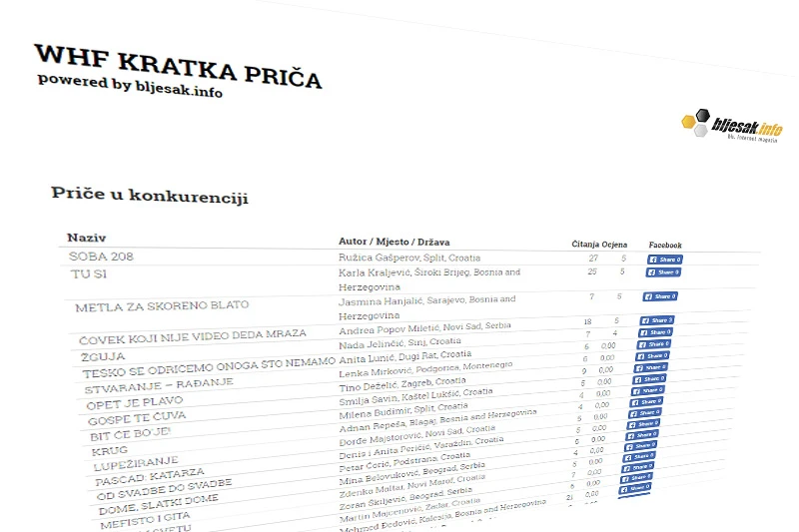Click the Facebook column header
Screen dimensions: 799x532
(x=665, y=246)
